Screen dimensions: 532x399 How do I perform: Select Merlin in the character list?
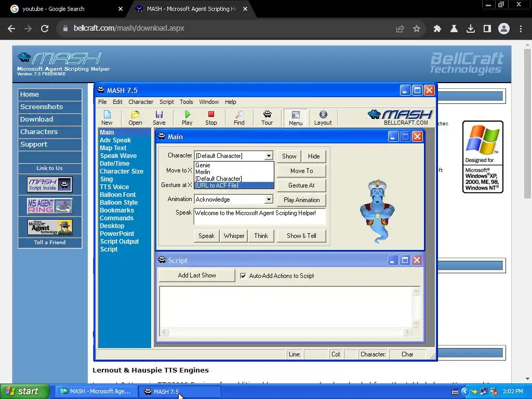click(x=234, y=172)
